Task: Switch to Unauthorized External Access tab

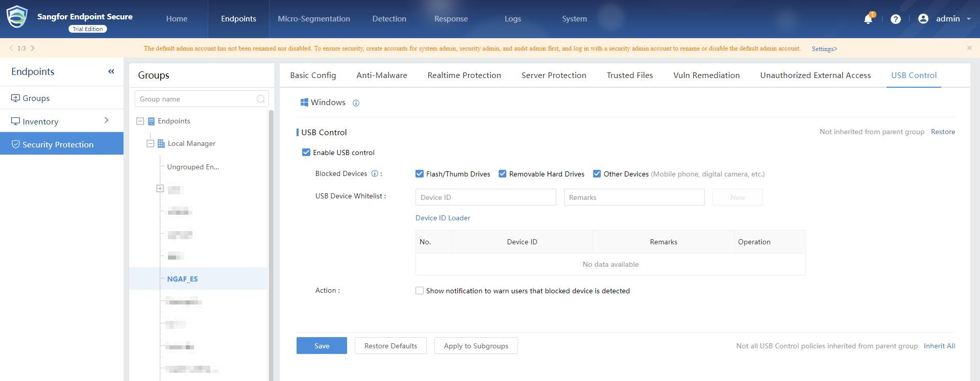Action: coord(815,75)
